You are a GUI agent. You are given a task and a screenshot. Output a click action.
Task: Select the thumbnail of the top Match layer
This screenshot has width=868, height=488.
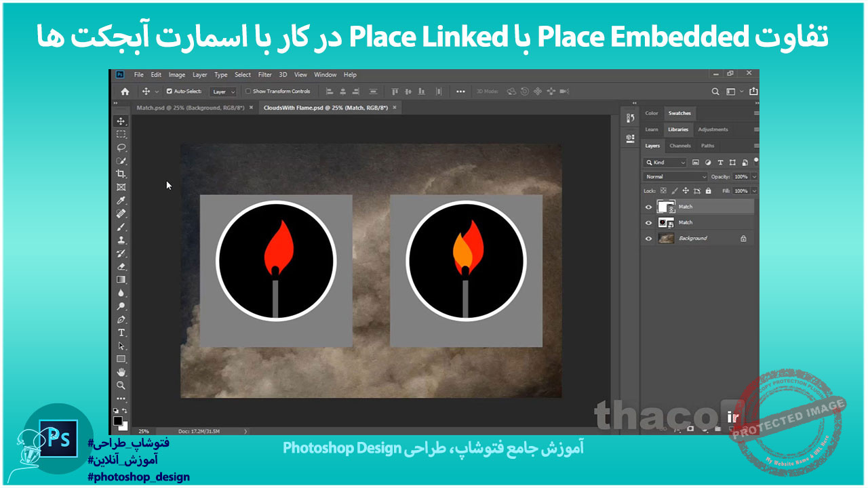click(665, 206)
